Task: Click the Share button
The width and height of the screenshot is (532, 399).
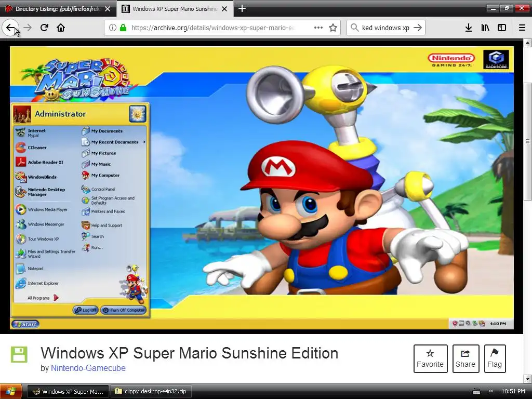Action: [465, 358]
